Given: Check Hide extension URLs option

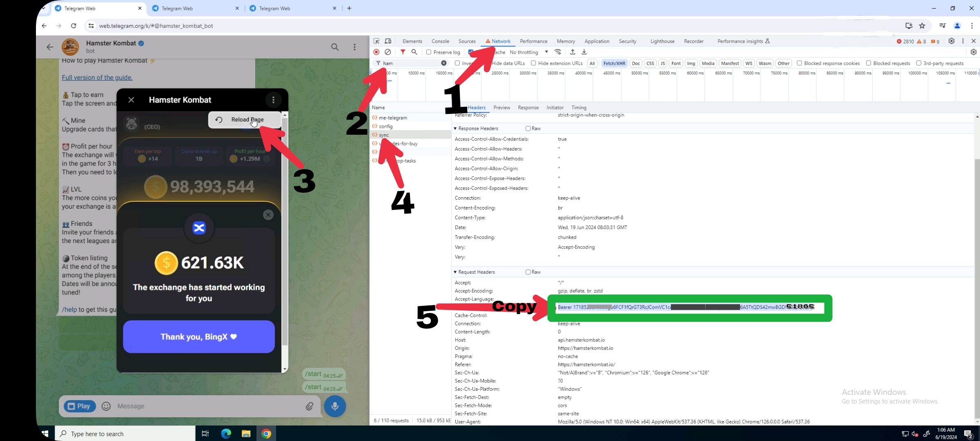Looking at the screenshot, I should tap(533, 63).
